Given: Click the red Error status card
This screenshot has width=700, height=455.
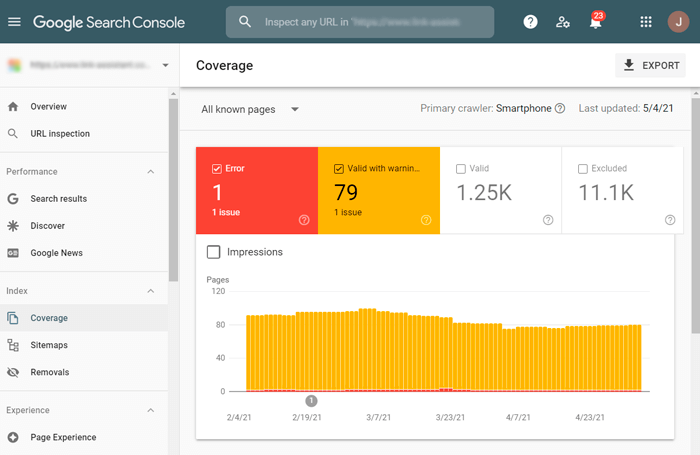Looking at the screenshot, I should 257,190.
